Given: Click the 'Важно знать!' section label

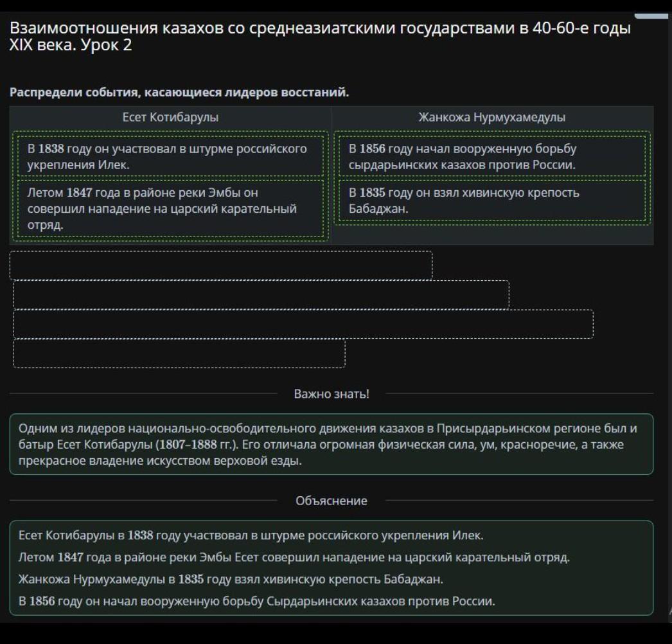Looking at the screenshot, I should [x=332, y=393].
